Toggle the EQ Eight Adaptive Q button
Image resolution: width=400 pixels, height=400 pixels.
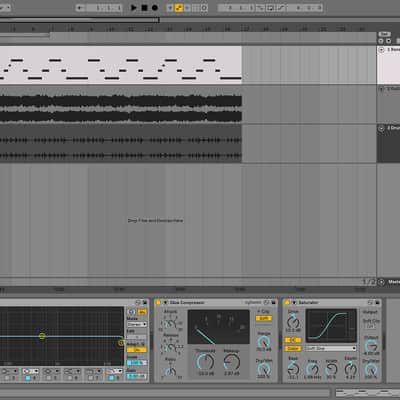137,350
